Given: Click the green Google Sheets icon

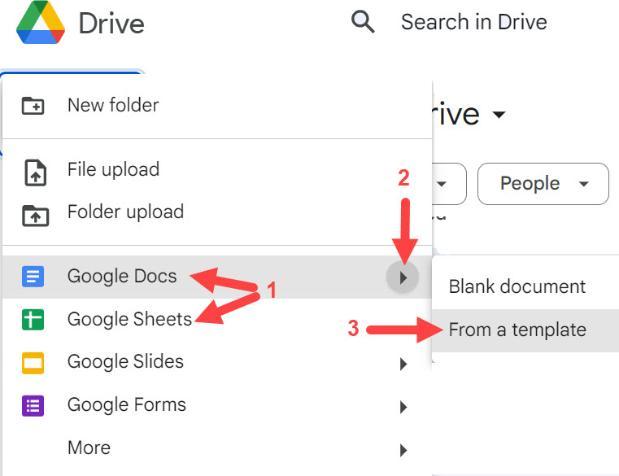Looking at the screenshot, I should pyautogui.click(x=33, y=319).
